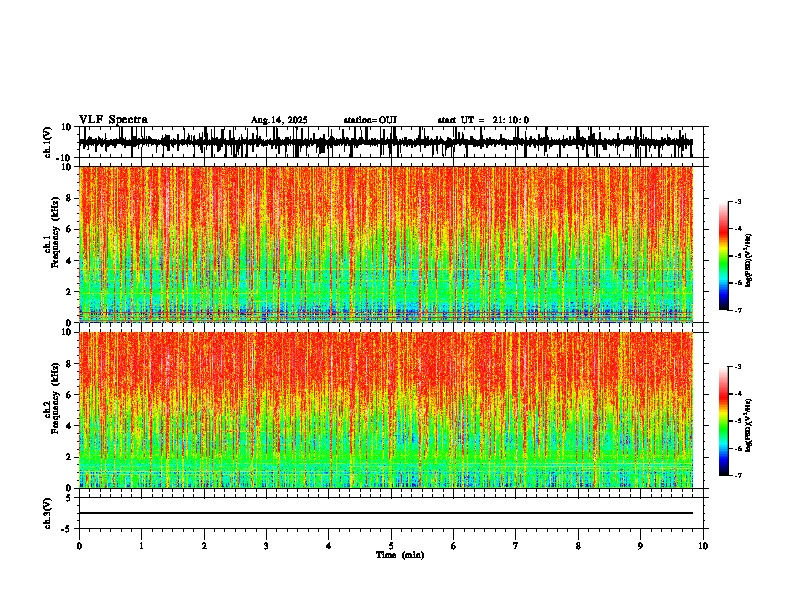Click the ch.1 color scale bar
Image resolution: width=792 pixels, height=612 pixels.
coord(724,256)
